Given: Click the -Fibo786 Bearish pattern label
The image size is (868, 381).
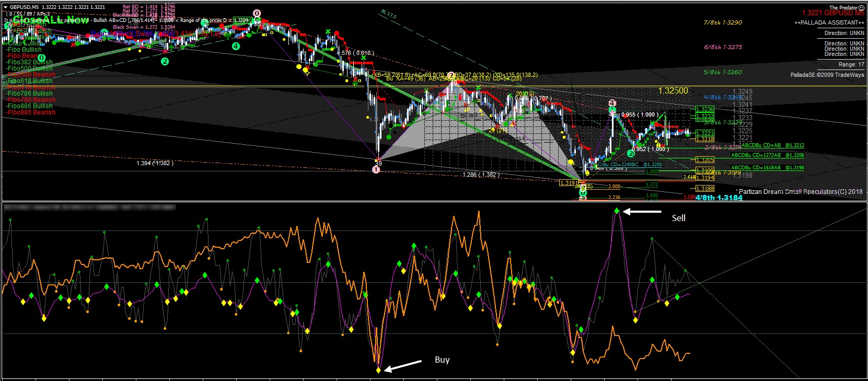Looking at the screenshot, I should point(30,100).
